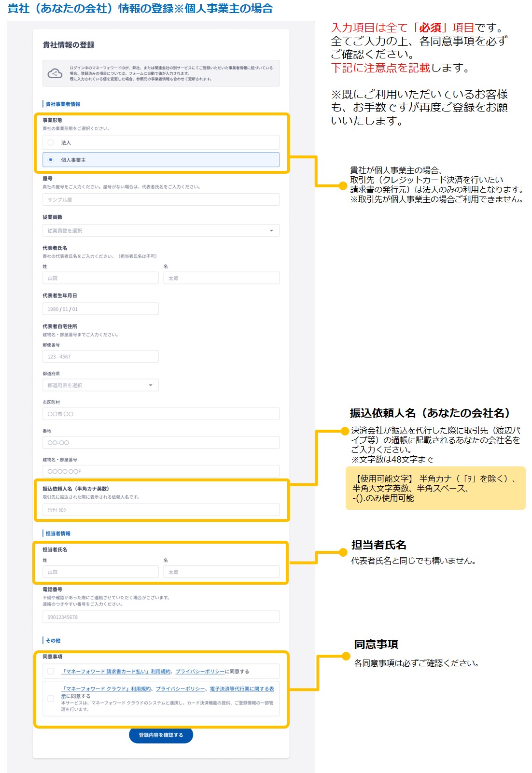The width and height of the screenshot is (532, 773).
Task: Check the 請求書カード払い agreement checkbox
Action: 51,671
